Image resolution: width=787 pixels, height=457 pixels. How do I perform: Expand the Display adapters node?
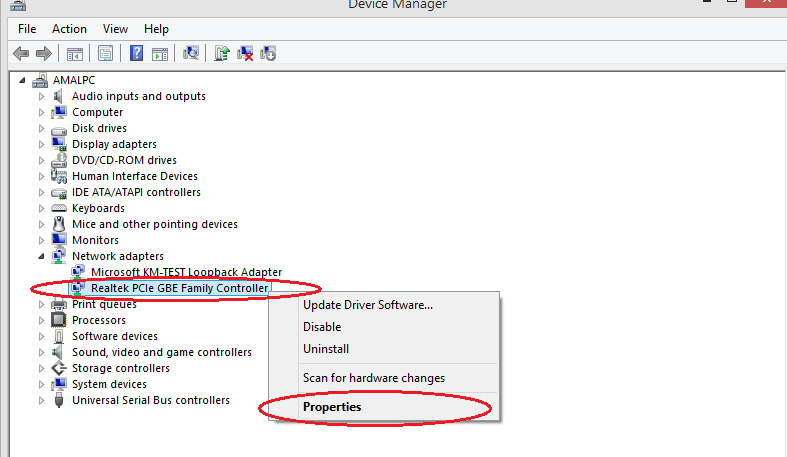(x=41, y=144)
